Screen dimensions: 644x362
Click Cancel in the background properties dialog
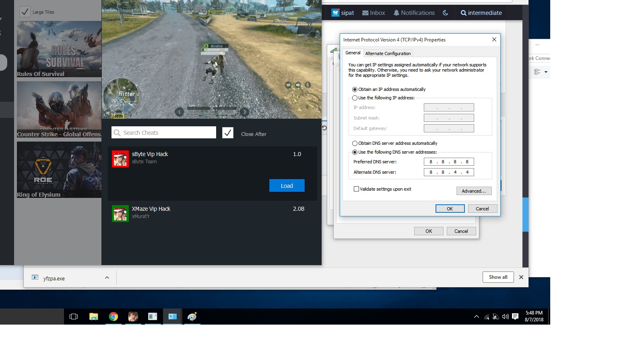point(461,231)
